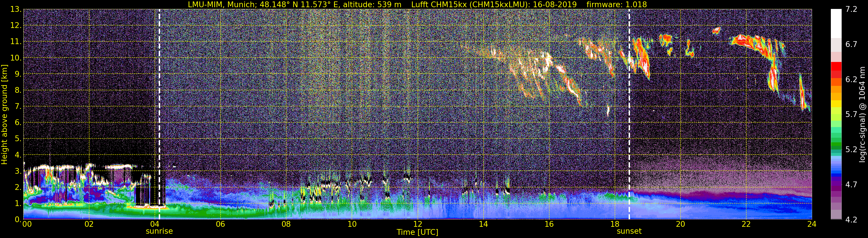Click the time axis tick label '02'

tap(89, 224)
